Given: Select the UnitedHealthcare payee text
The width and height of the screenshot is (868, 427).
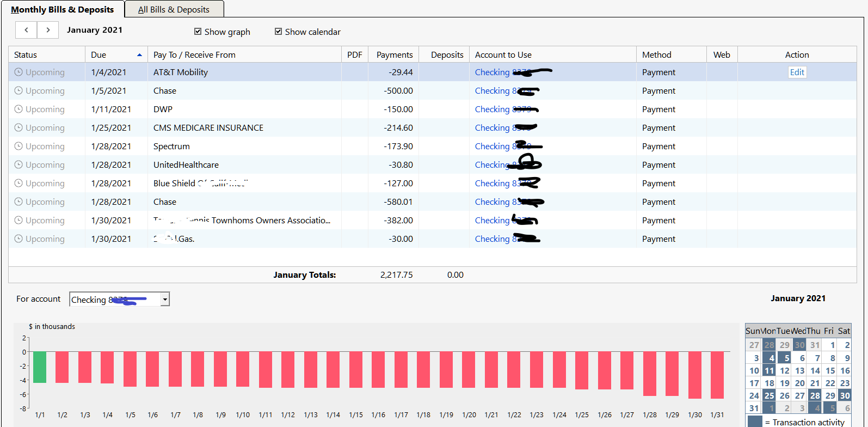Looking at the screenshot, I should pos(186,164).
